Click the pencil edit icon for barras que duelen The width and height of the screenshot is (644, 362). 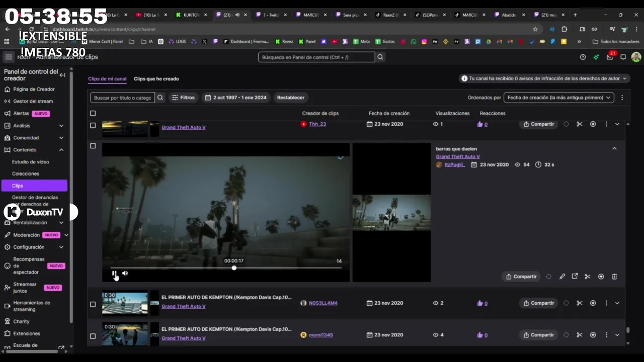(x=562, y=277)
